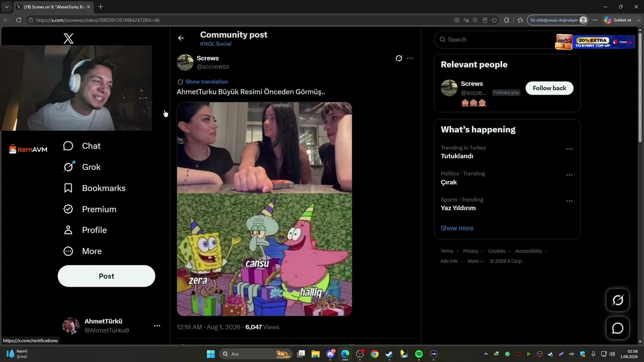Open Chat in the left navigation

click(82, 146)
